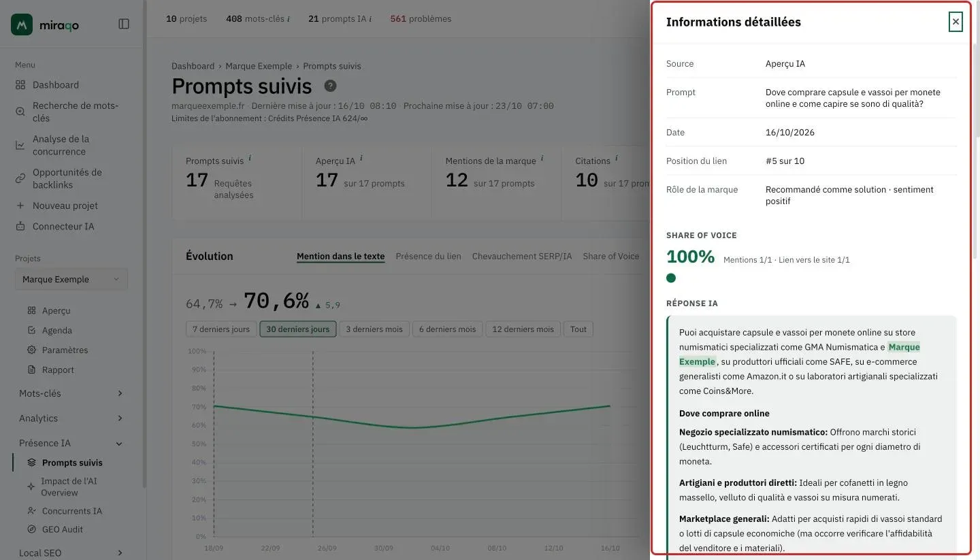Collapse the sidebar with the panel icon
The width and height of the screenshot is (980, 560).
(124, 24)
